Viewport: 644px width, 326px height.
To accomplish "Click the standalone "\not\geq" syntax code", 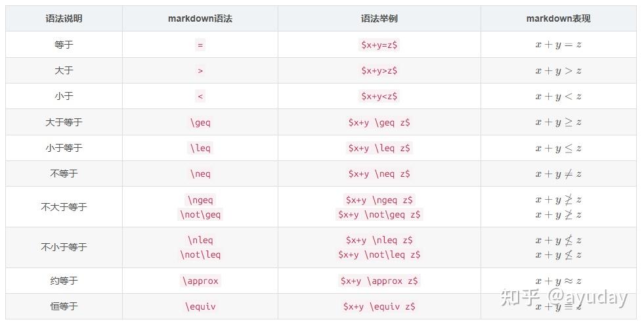I will click(x=200, y=214).
